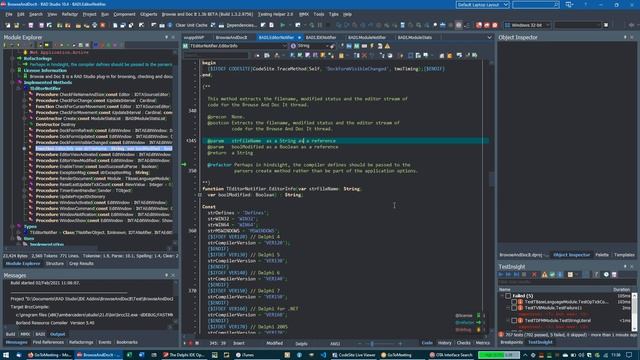Screen dimensions: 640x360
Task: Click the red X icon in the main toolbar
Action: click(102, 25)
